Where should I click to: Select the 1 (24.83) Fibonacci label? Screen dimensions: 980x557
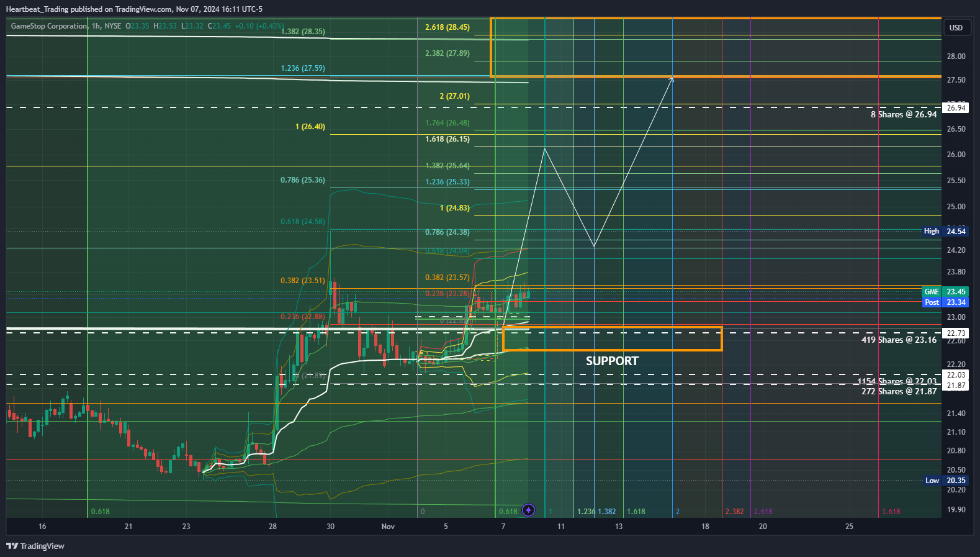pos(455,208)
